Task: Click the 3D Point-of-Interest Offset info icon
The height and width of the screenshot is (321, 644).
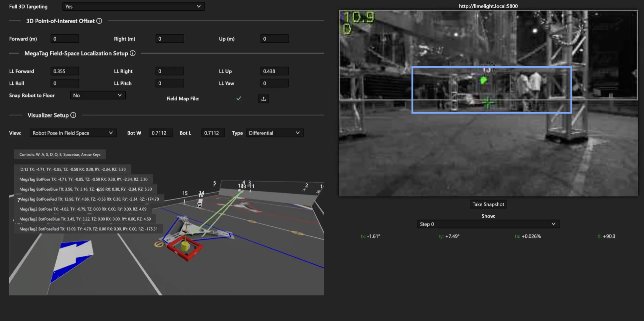Action: point(99,21)
